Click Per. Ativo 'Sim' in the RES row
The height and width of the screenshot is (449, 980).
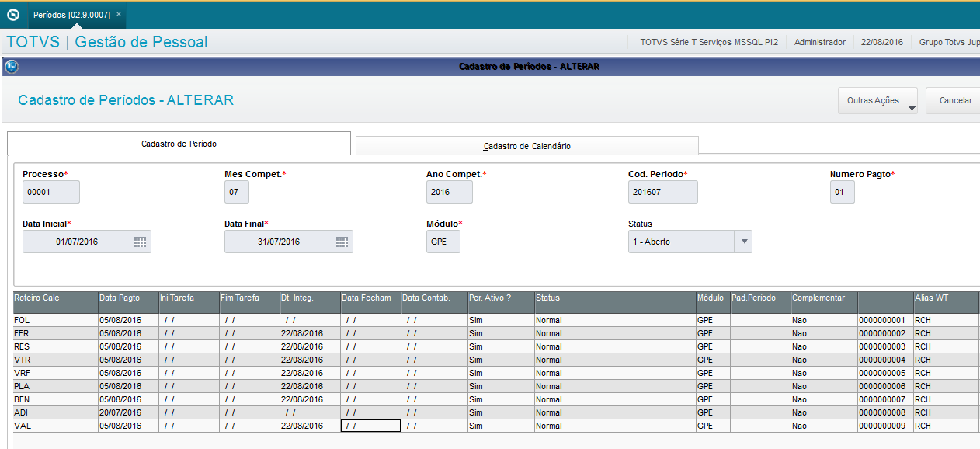(502, 346)
